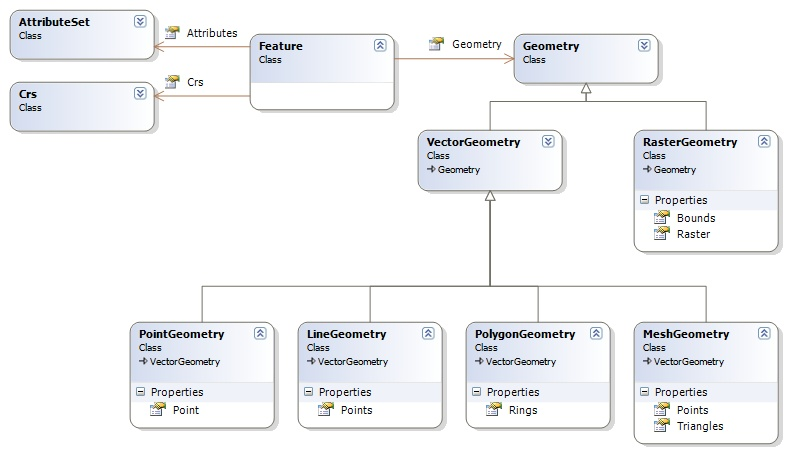
Task: Collapse the Properties section in PointGeometry
Action: [x=140, y=392]
